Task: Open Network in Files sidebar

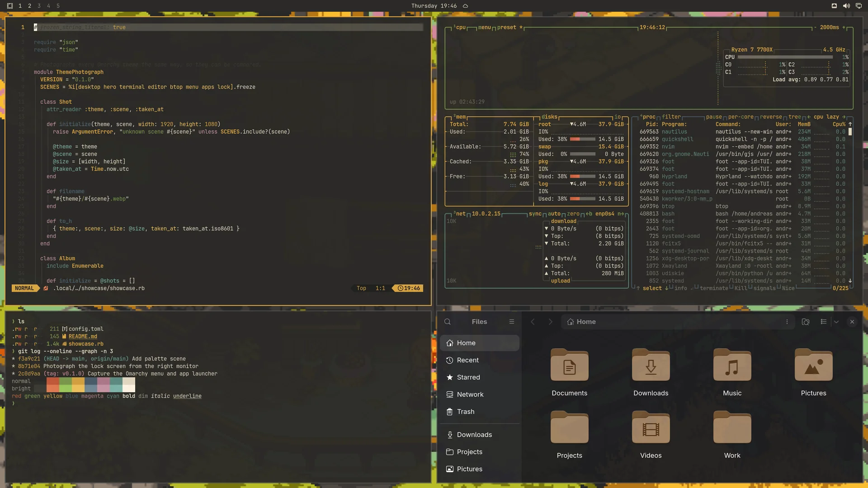Action: pyautogui.click(x=479, y=394)
